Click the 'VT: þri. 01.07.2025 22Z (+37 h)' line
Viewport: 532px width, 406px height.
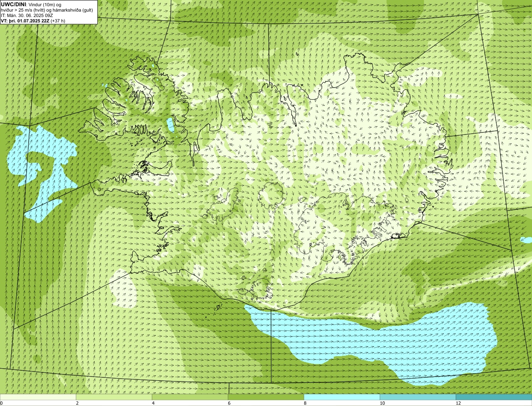click(x=33, y=20)
